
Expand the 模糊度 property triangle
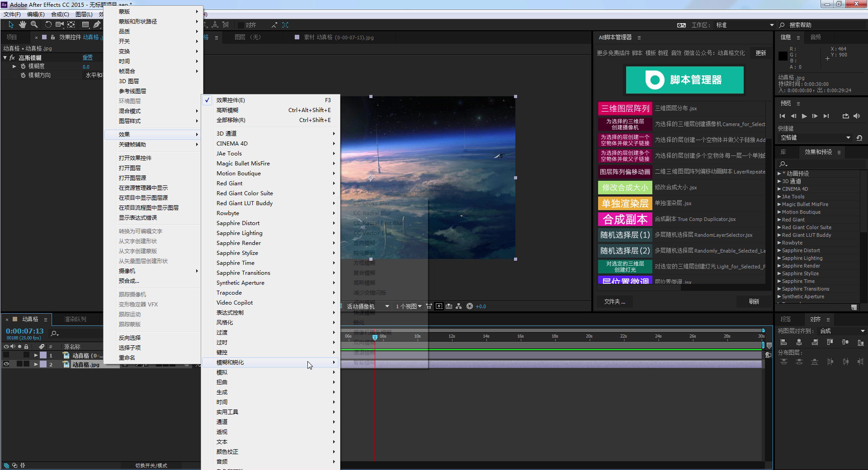click(14, 66)
